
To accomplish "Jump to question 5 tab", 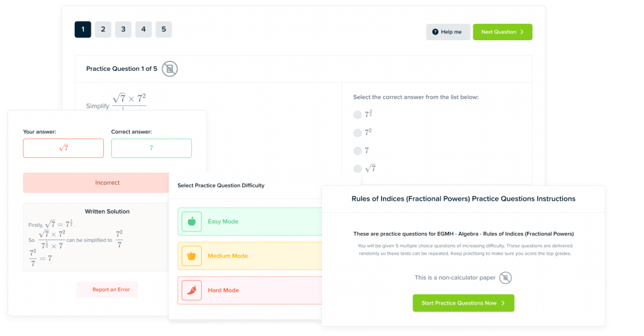I will 164,29.
